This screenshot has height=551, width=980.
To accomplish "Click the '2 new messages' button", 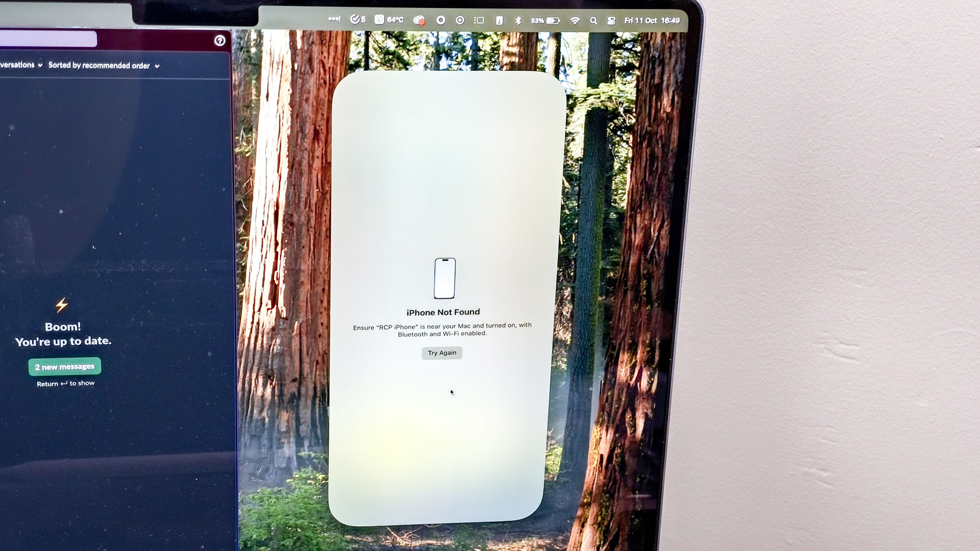I will click(65, 367).
